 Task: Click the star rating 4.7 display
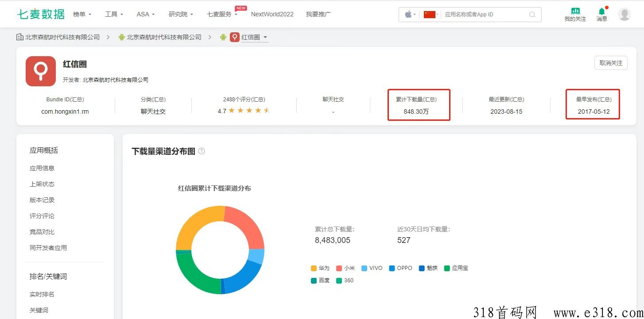[244, 111]
